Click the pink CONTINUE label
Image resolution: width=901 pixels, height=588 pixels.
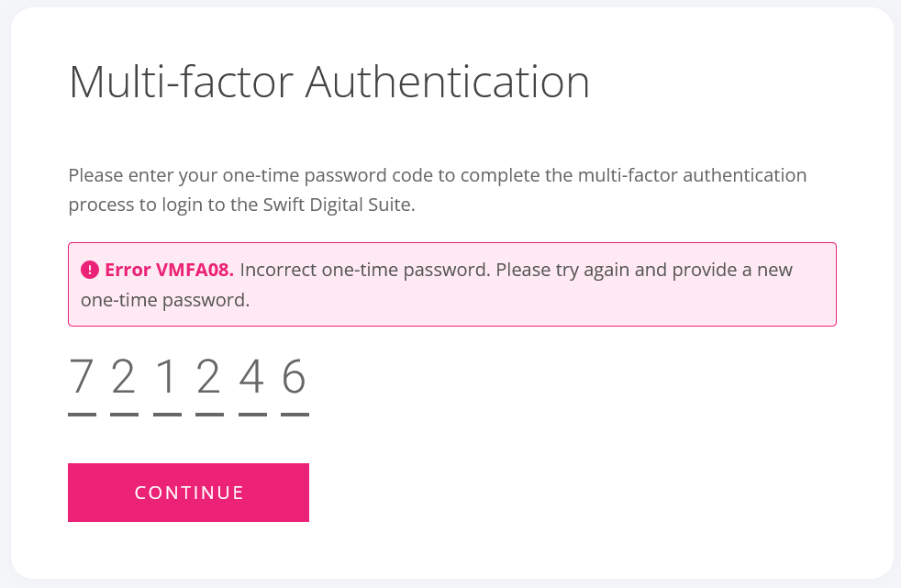(x=188, y=493)
